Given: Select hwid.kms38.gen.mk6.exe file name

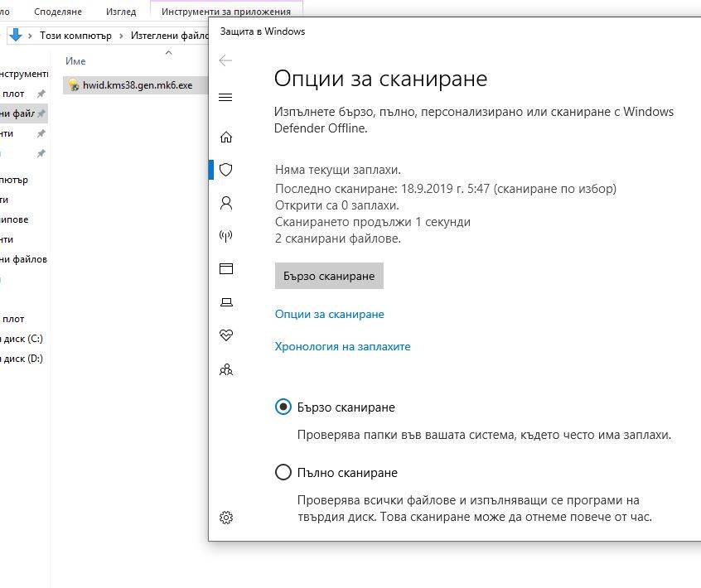Looking at the screenshot, I should click(138, 85).
